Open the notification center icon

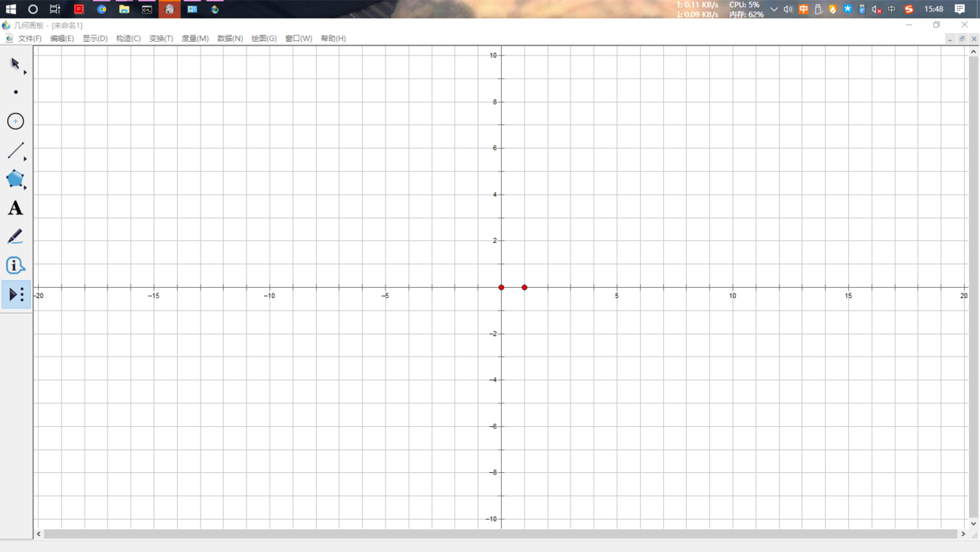[x=960, y=9]
